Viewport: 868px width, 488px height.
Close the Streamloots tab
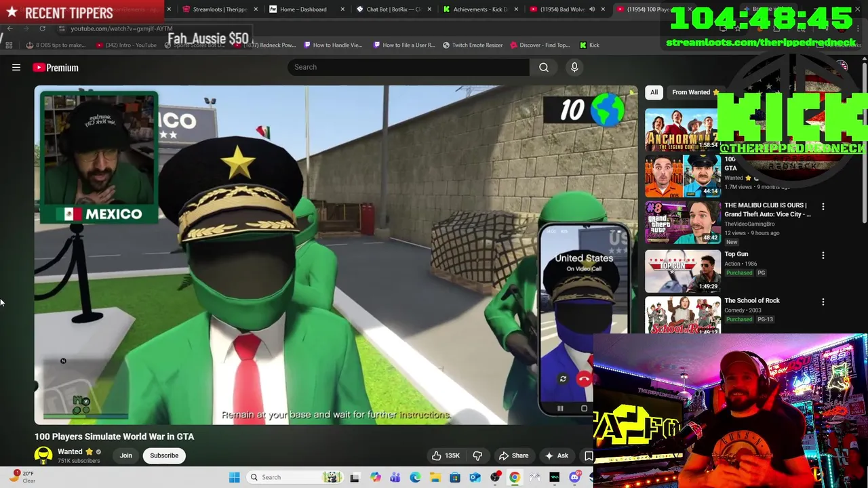click(256, 9)
